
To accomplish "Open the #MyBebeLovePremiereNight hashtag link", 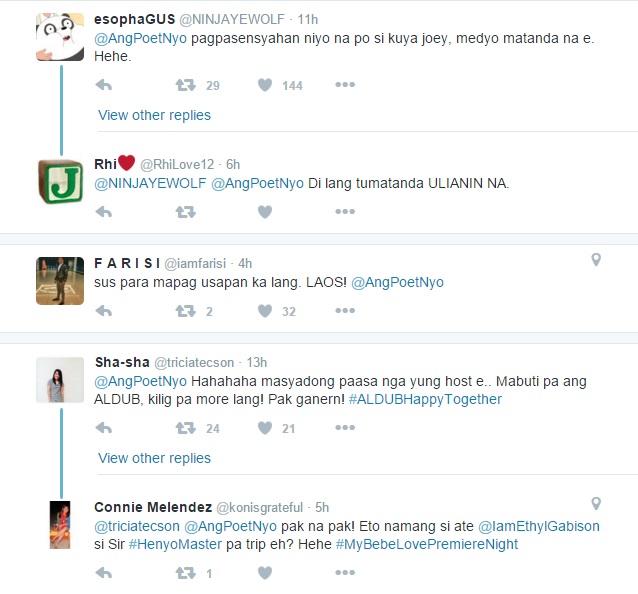I will (427, 544).
